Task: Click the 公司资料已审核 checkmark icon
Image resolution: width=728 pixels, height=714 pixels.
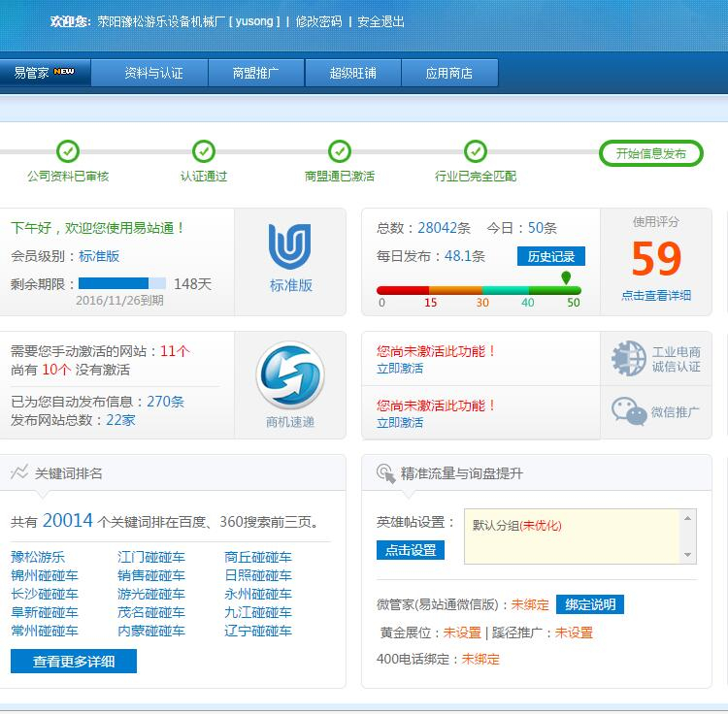Action: (x=68, y=151)
